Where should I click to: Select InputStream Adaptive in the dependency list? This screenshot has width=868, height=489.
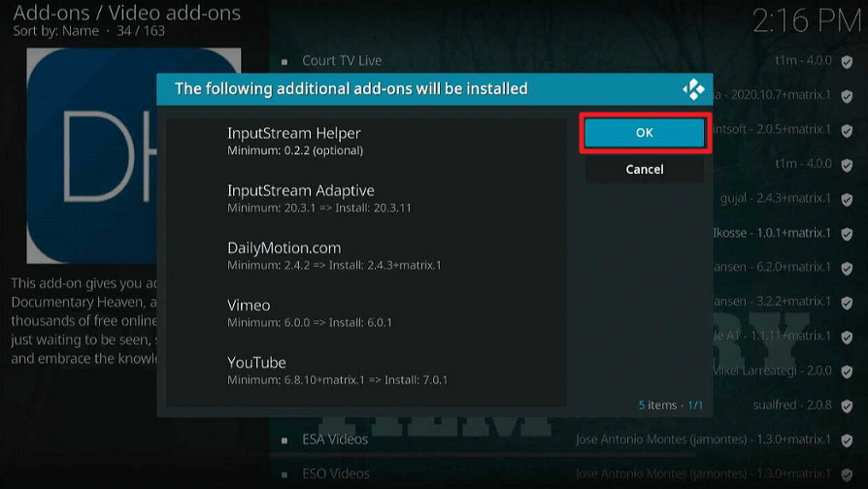(x=366, y=199)
